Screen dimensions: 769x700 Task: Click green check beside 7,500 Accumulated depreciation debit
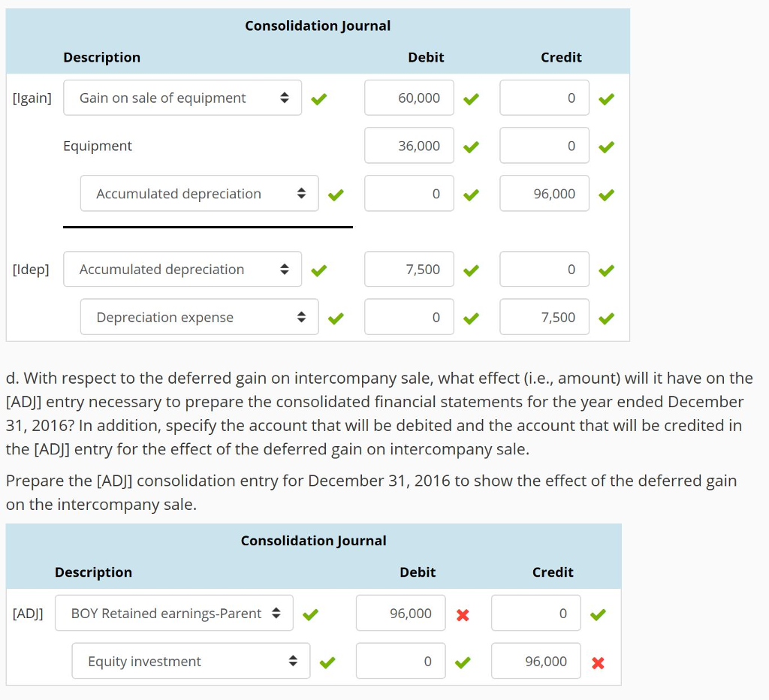[471, 270]
